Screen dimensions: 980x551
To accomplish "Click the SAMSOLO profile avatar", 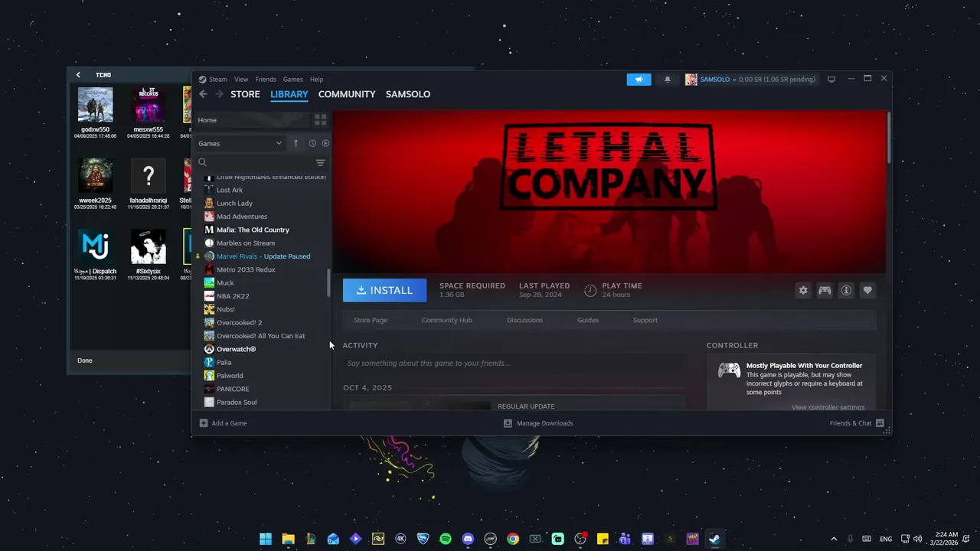I will (691, 80).
